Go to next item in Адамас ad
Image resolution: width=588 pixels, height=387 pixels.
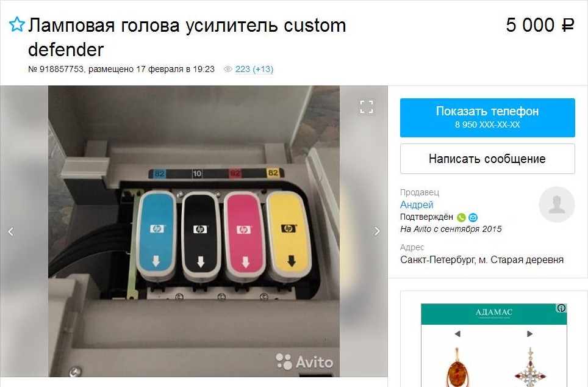pyautogui.click(x=529, y=334)
